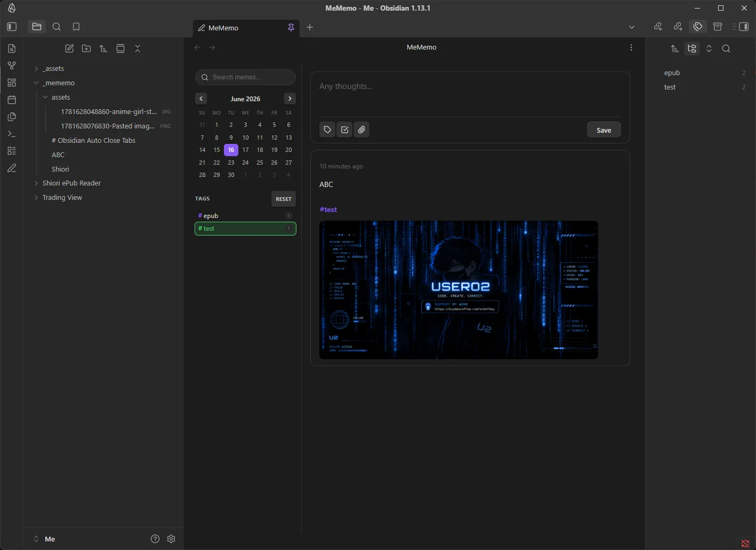This screenshot has width=756, height=550.
Task: Toggle the selected test tag filter
Action: click(245, 229)
